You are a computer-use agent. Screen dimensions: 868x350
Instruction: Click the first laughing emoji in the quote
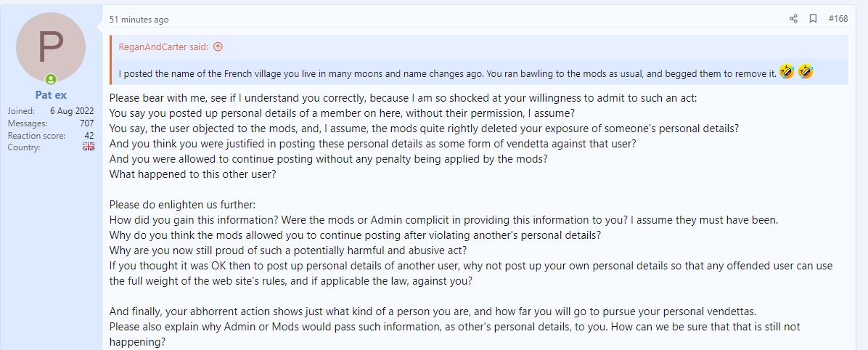click(787, 73)
